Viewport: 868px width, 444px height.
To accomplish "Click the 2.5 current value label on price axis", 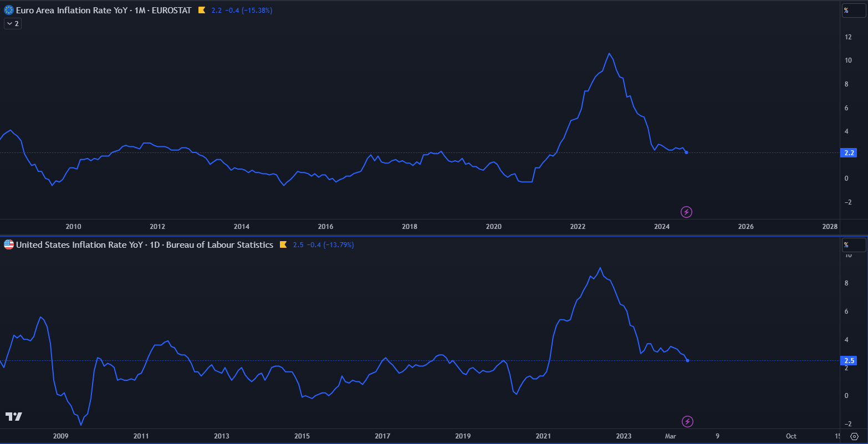I will pos(849,361).
